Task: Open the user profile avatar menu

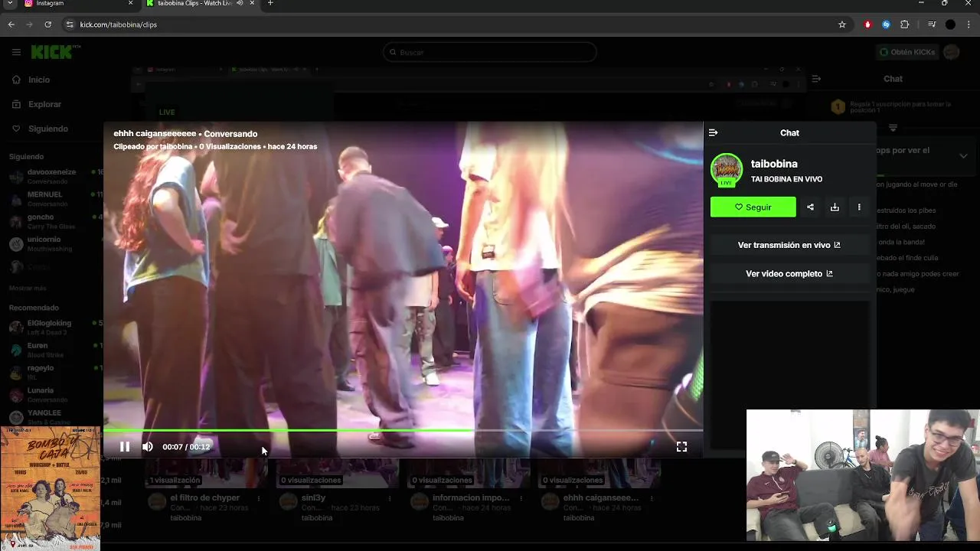Action: pyautogui.click(x=951, y=52)
